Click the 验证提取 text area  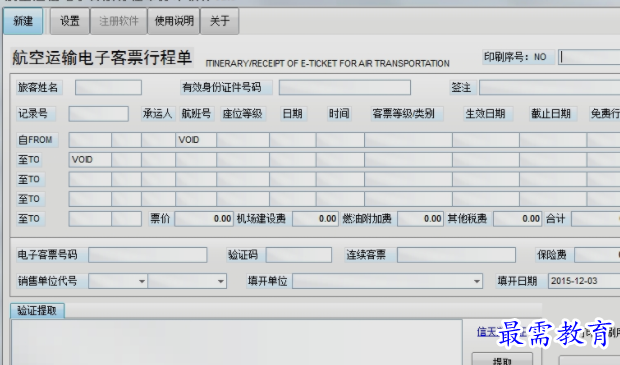[236, 342]
